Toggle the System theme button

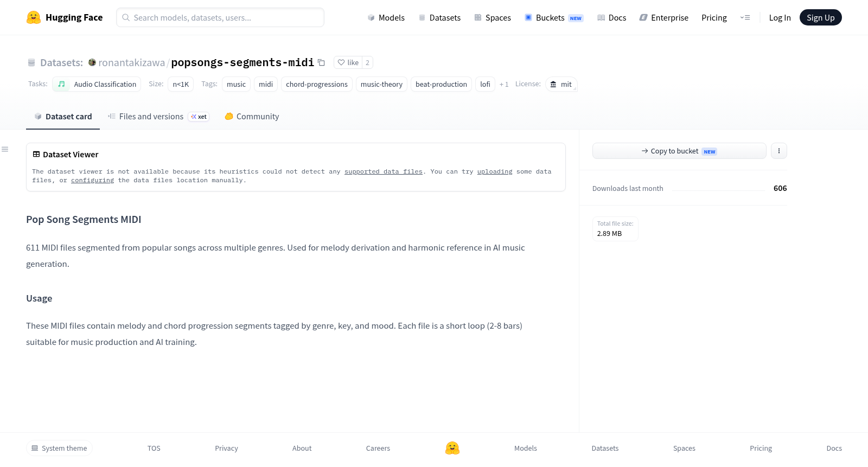tap(59, 448)
